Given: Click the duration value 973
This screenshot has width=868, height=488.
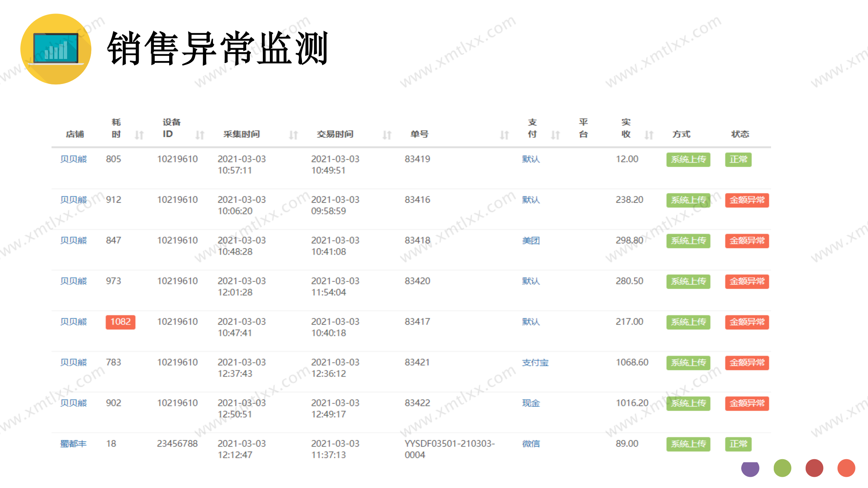Looking at the screenshot, I should [113, 281].
